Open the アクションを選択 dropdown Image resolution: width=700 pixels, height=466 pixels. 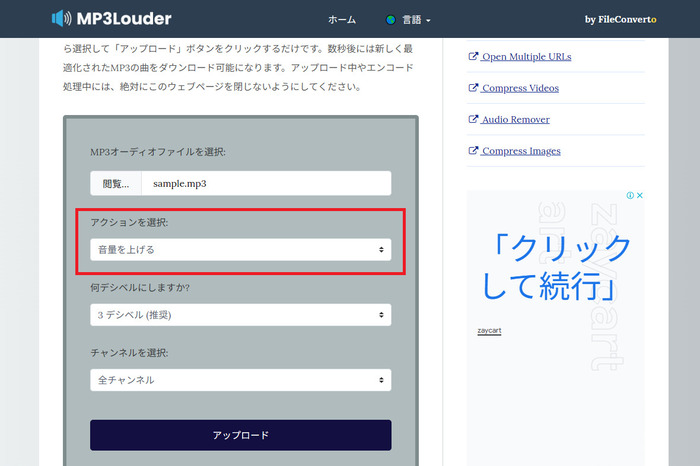[240, 249]
